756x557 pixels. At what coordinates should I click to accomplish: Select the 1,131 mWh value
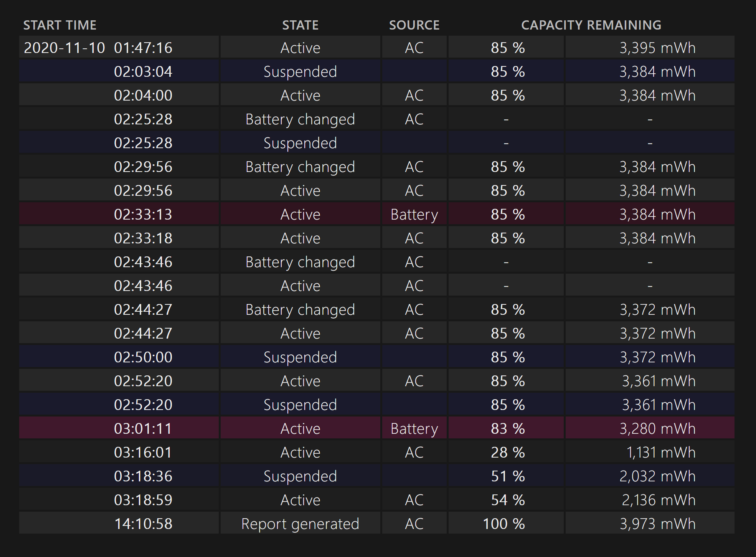[660, 453]
